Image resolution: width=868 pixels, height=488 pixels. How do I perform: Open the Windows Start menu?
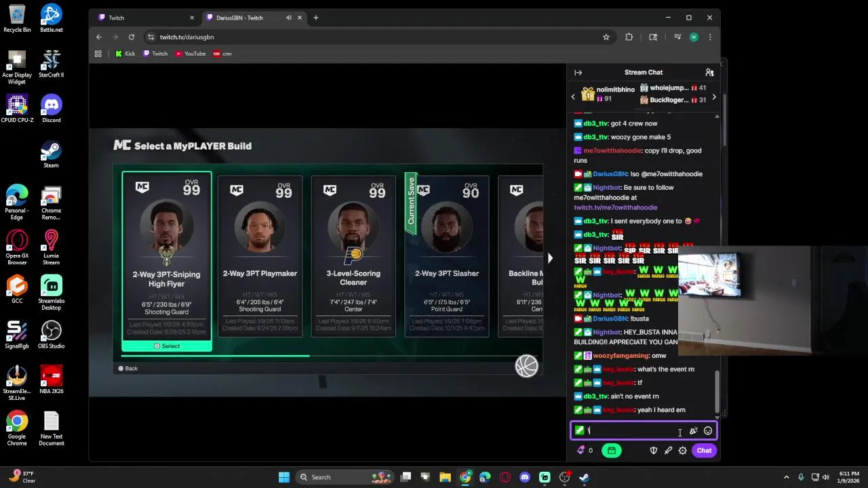(x=284, y=477)
